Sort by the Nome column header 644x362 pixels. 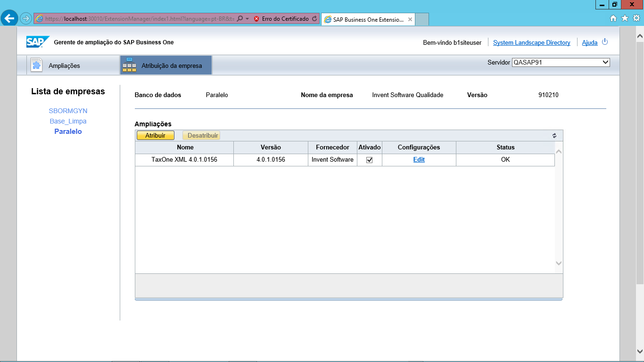(x=185, y=148)
